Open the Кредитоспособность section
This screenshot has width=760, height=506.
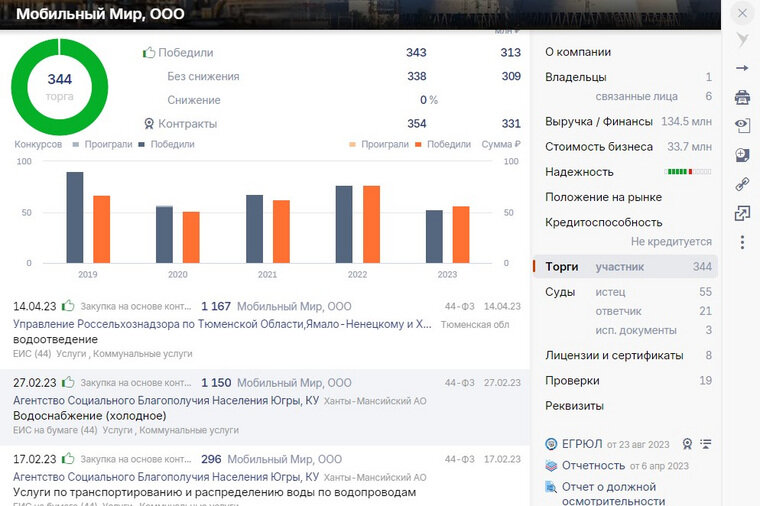(603, 222)
